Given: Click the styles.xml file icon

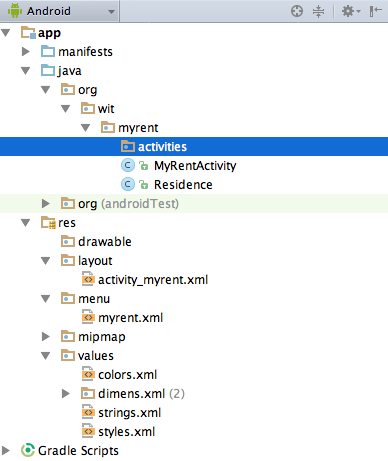Looking at the screenshot, I should [x=88, y=431].
